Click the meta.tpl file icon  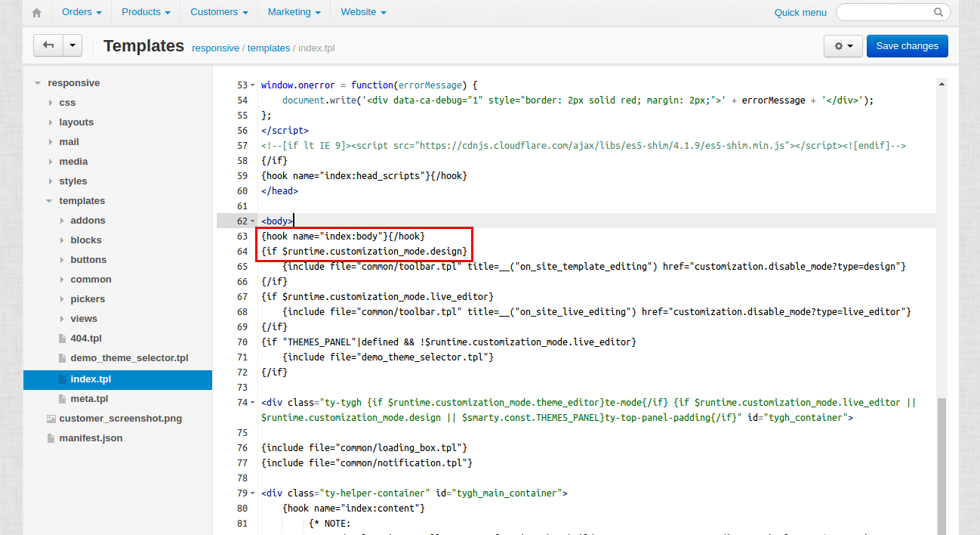(63, 399)
